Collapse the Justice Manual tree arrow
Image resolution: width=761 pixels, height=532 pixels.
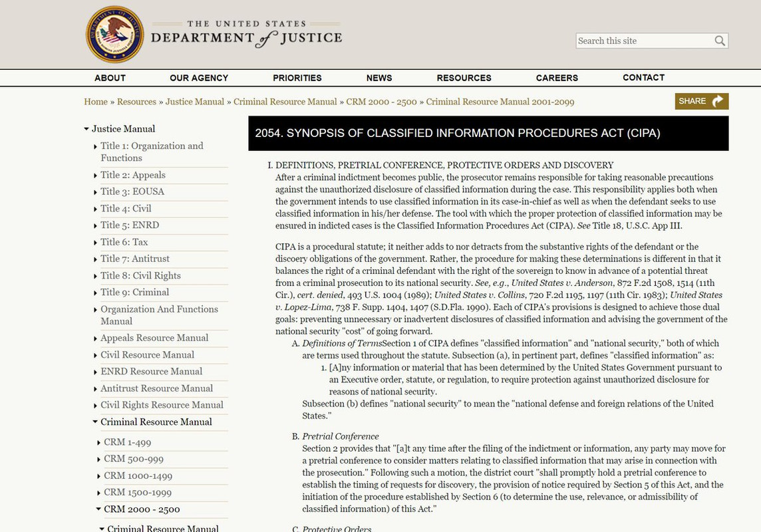pos(86,129)
